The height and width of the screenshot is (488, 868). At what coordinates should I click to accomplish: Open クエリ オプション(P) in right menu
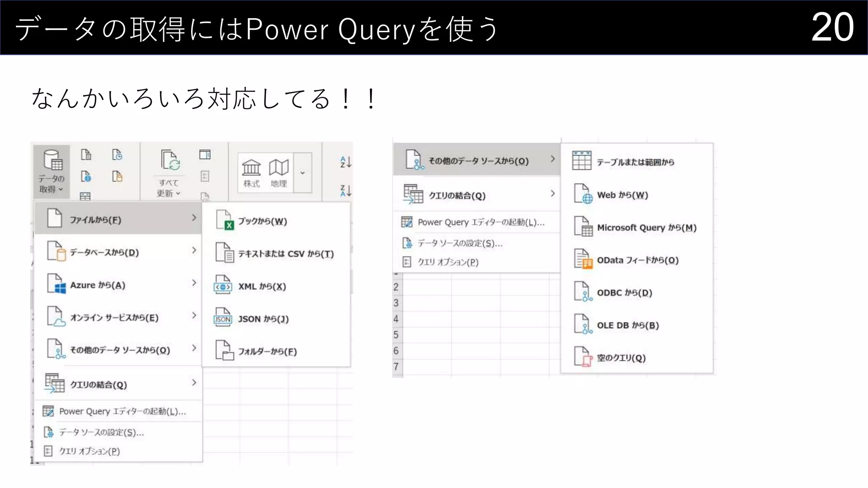coord(477,262)
